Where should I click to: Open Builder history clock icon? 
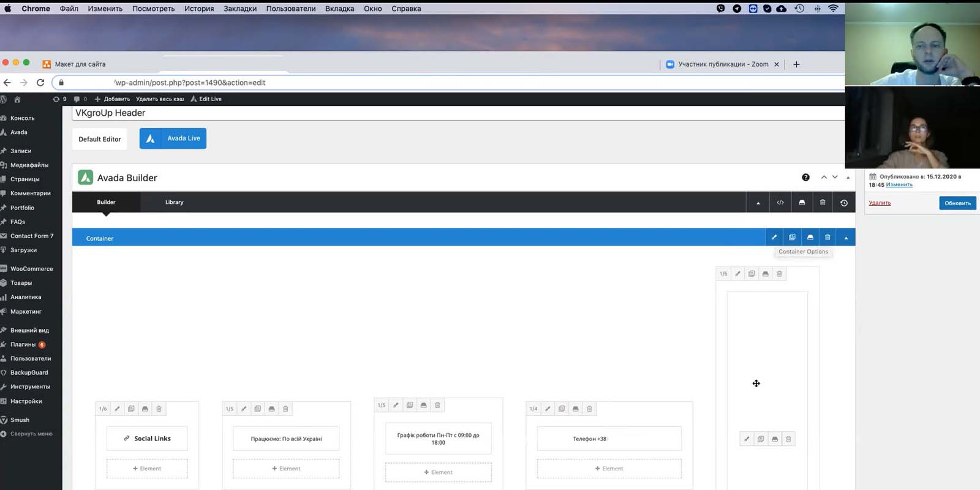click(844, 203)
